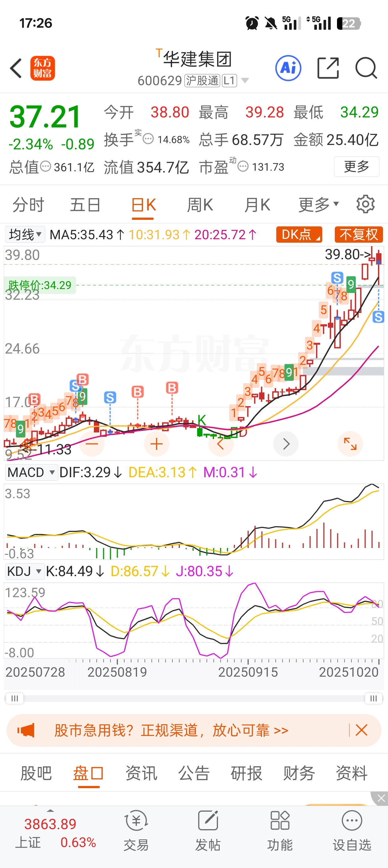Tap the battery status indicator

pyautogui.click(x=349, y=23)
